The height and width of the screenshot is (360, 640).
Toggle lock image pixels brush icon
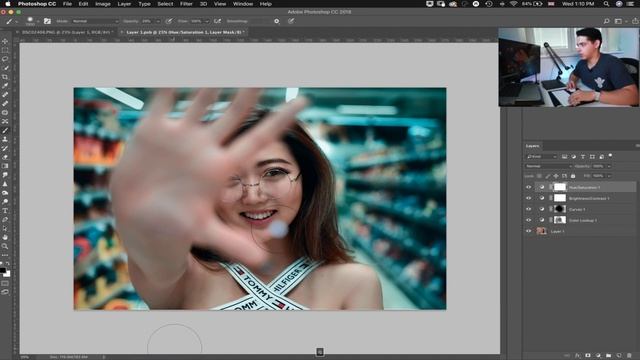[x=548, y=176]
